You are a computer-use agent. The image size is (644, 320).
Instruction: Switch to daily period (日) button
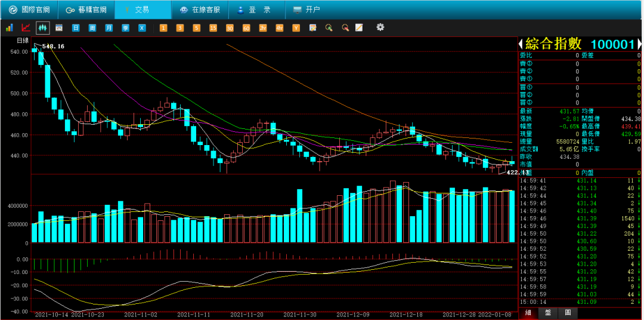click(x=76, y=28)
